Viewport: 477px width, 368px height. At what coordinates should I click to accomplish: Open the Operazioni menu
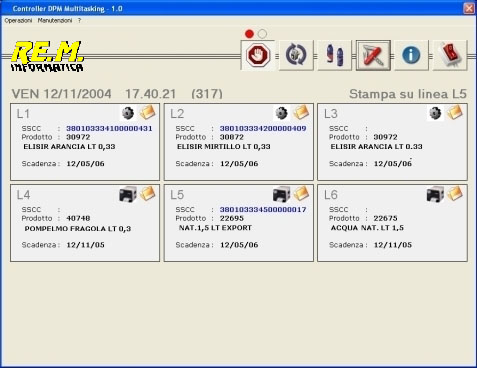click(x=18, y=20)
